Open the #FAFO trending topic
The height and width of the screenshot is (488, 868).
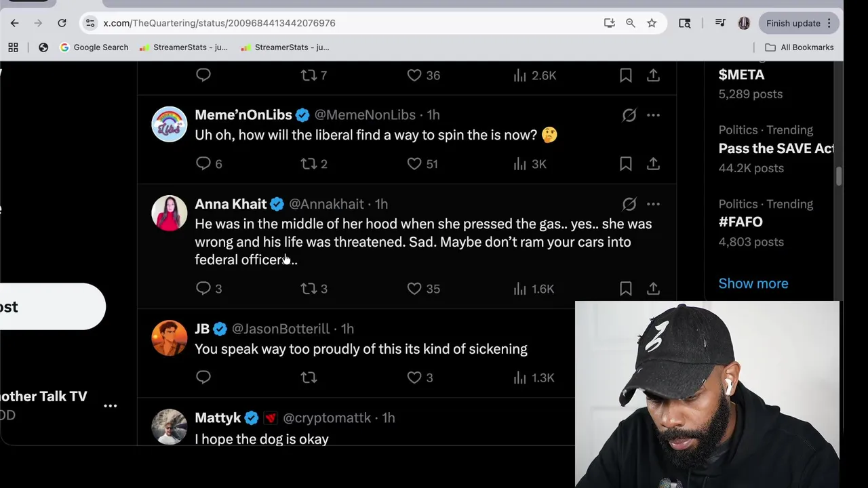(741, 222)
